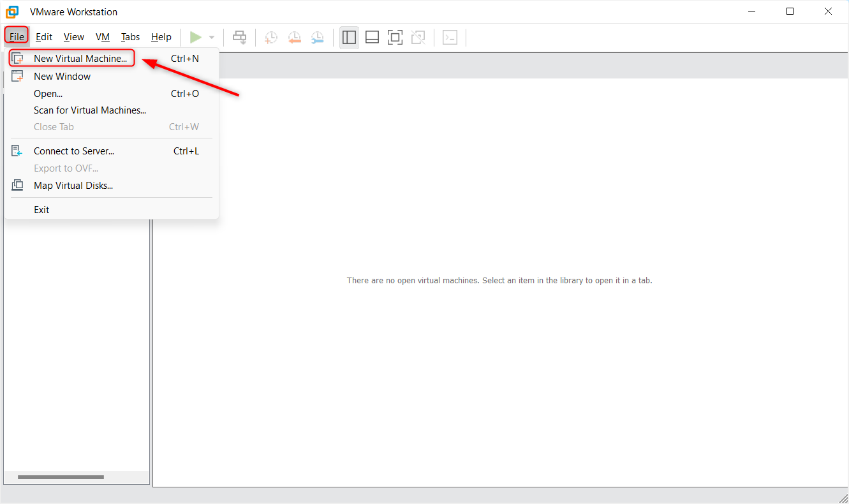The width and height of the screenshot is (849, 504).
Task: Click the New Virtual Machine menu icon
Action: coord(17,59)
